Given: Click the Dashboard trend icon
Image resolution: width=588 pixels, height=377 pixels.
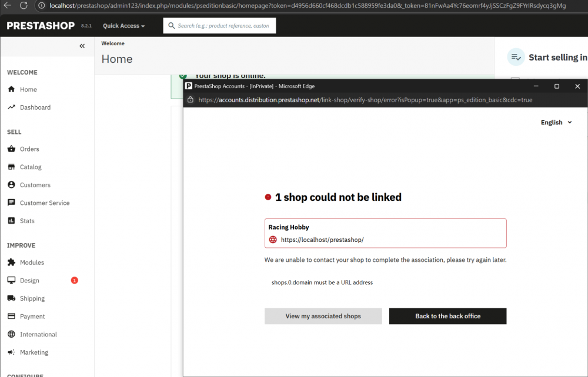Looking at the screenshot, I should pos(11,107).
